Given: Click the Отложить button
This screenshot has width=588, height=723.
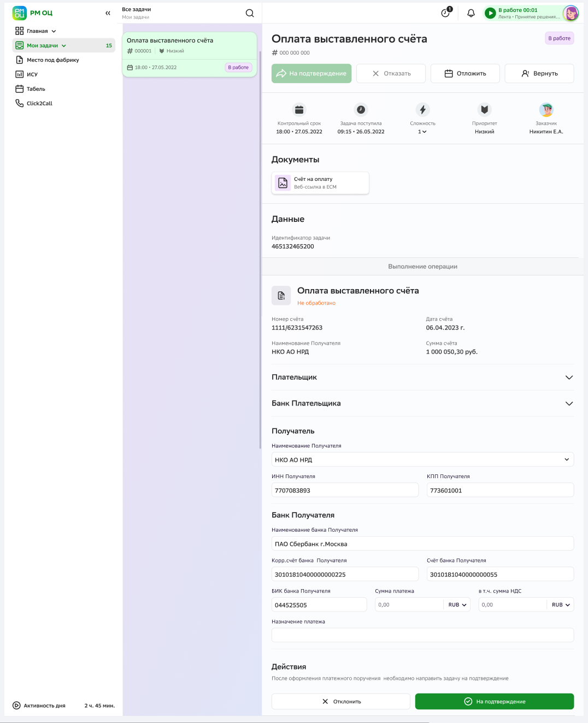Looking at the screenshot, I should [465, 74].
